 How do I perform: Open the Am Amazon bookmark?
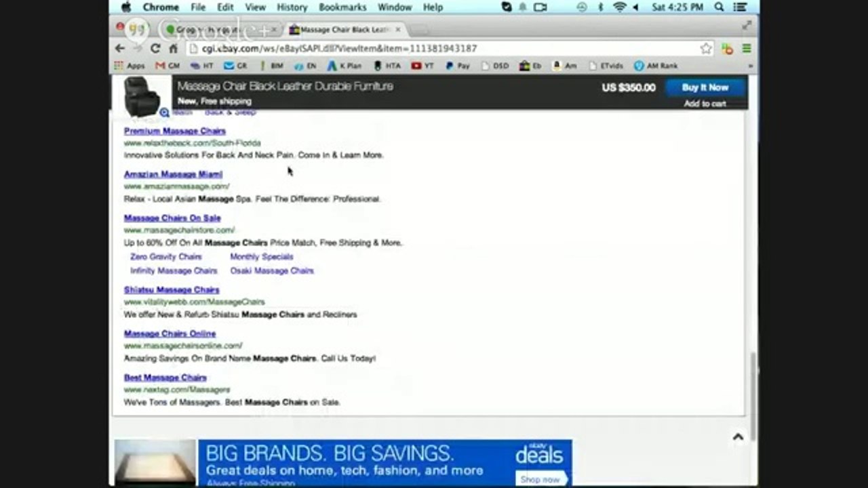point(565,66)
